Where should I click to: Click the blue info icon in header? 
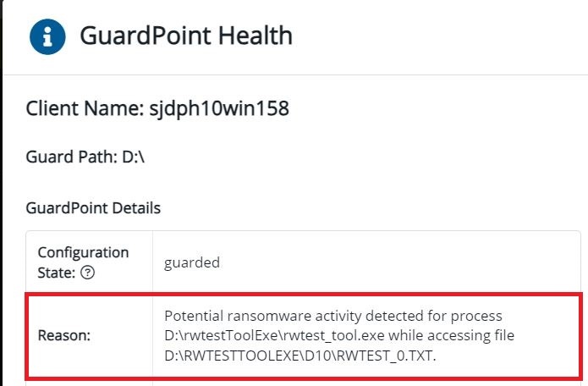[x=48, y=36]
